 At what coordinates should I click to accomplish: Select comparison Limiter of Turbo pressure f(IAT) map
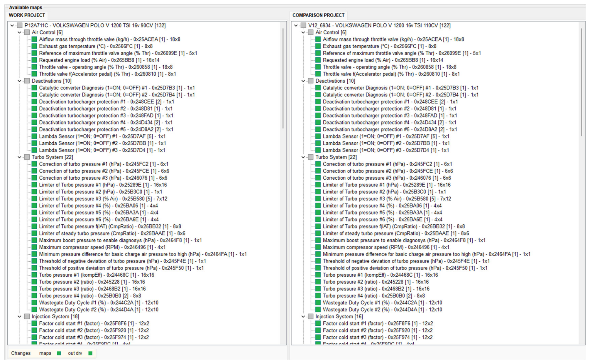point(394,226)
